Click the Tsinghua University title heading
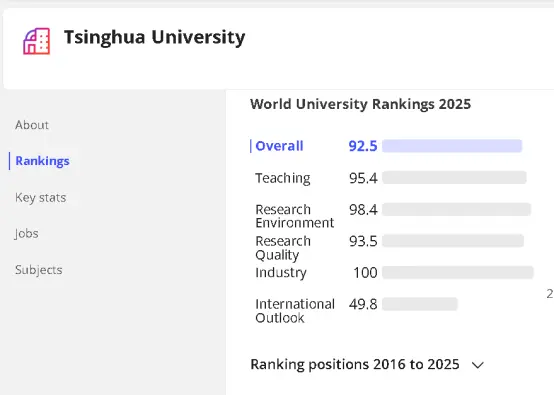554x395 pixels. pos(154,38)
